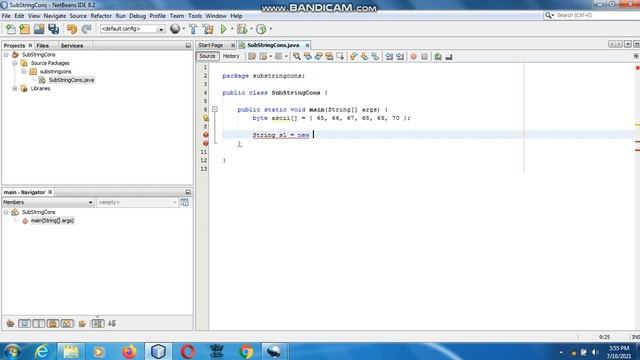Click the Open Project toolbar icon
The width and height of the screenshot is (640, 360).
pos(39,29)
